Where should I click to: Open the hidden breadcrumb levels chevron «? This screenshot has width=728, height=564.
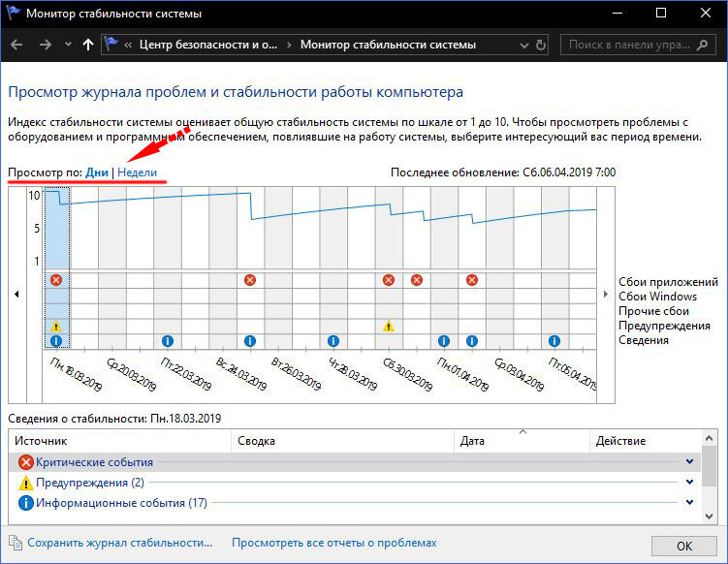tap(128, 45)
